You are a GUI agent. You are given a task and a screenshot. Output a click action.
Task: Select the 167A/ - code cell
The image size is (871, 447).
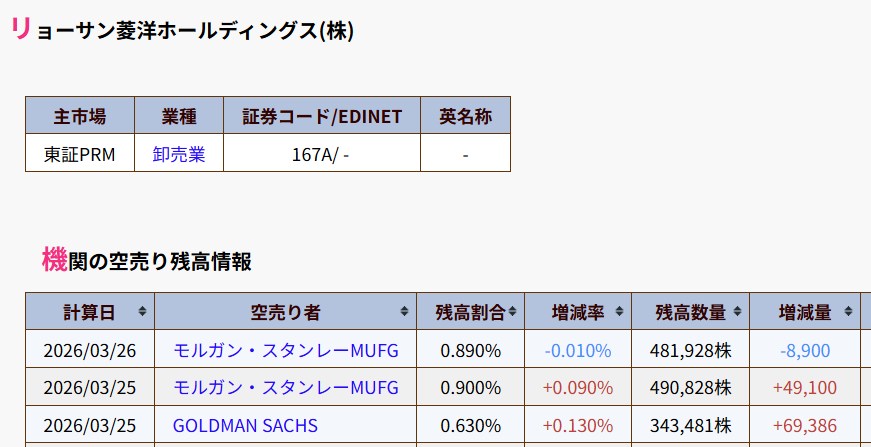[x=322, y=153]
